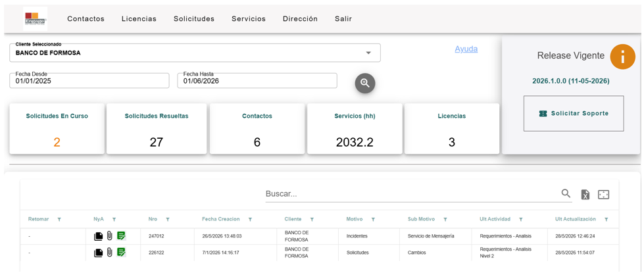
Task: Click the Solicitar Soporte button
Action: [x=574, y=113]
